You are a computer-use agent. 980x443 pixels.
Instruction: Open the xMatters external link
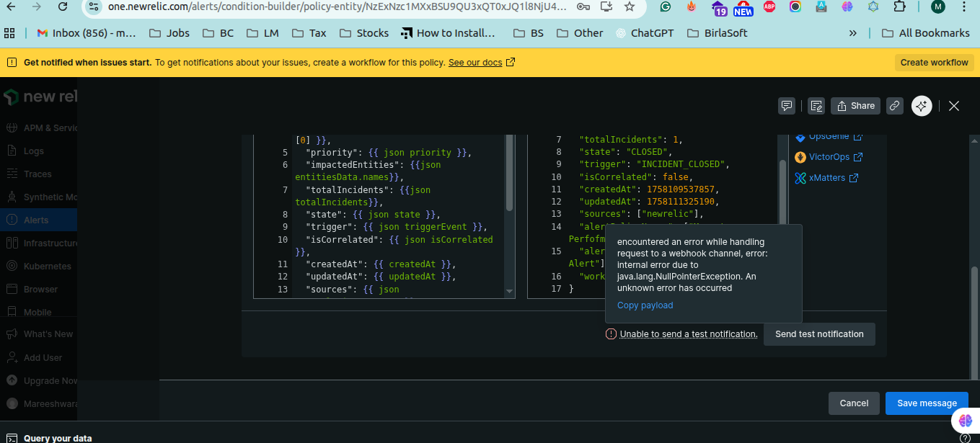(826, 178)
